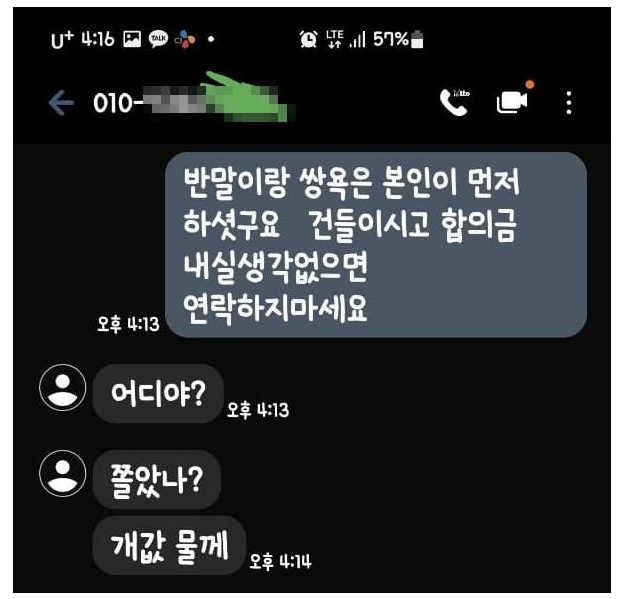The width and height of the screenshot is (622, 599).
Task: Tap the alarm clock status icon
Action: (x=309, y=39)
